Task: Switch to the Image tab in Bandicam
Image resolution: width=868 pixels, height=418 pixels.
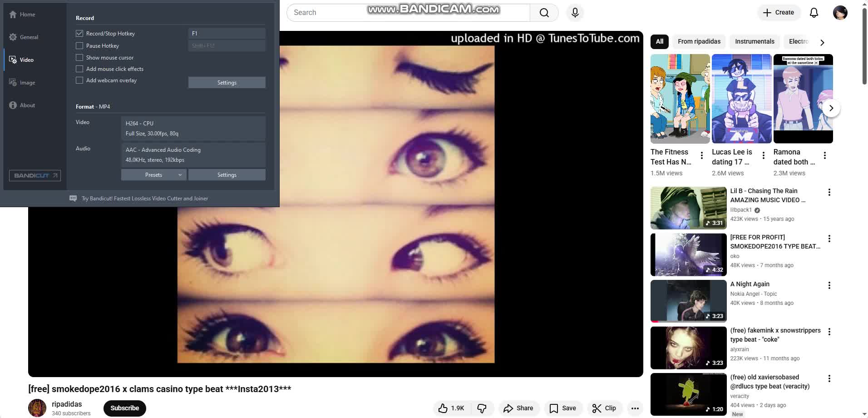Action: pos(27,83)
